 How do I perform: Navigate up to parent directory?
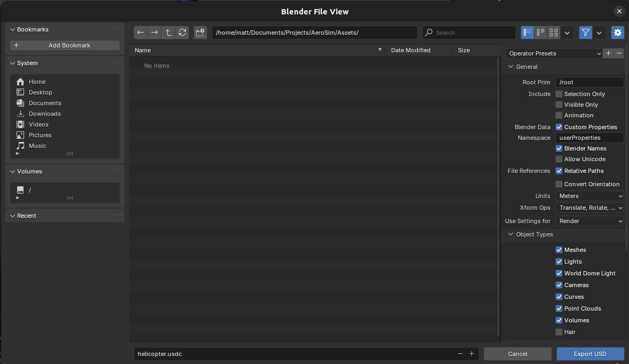coord(168,33)
